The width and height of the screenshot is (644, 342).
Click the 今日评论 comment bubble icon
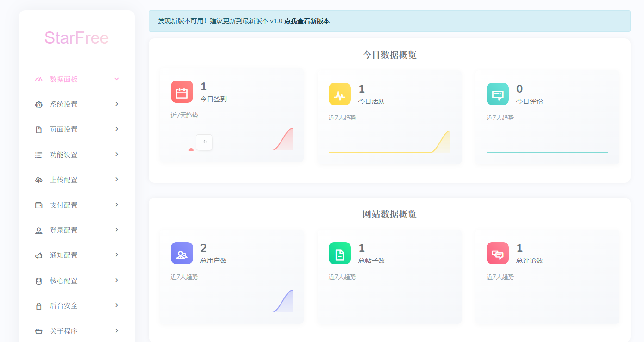[x=497, y=94]
